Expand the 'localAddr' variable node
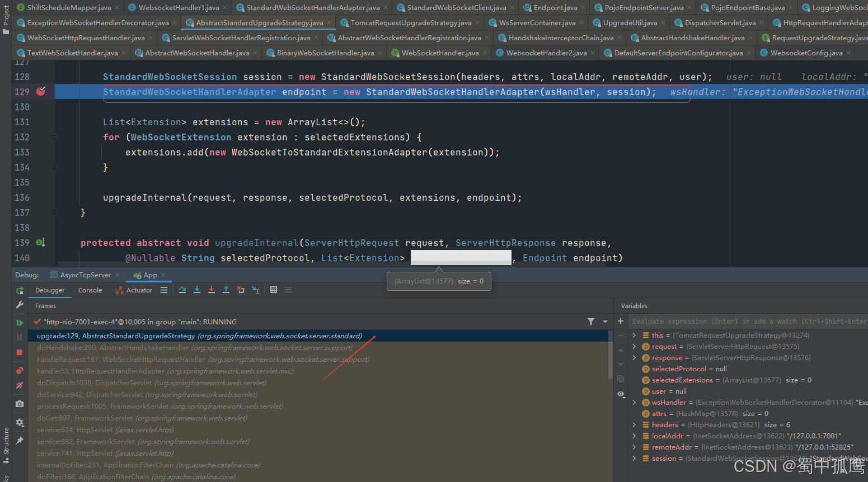 coord(634,436)
